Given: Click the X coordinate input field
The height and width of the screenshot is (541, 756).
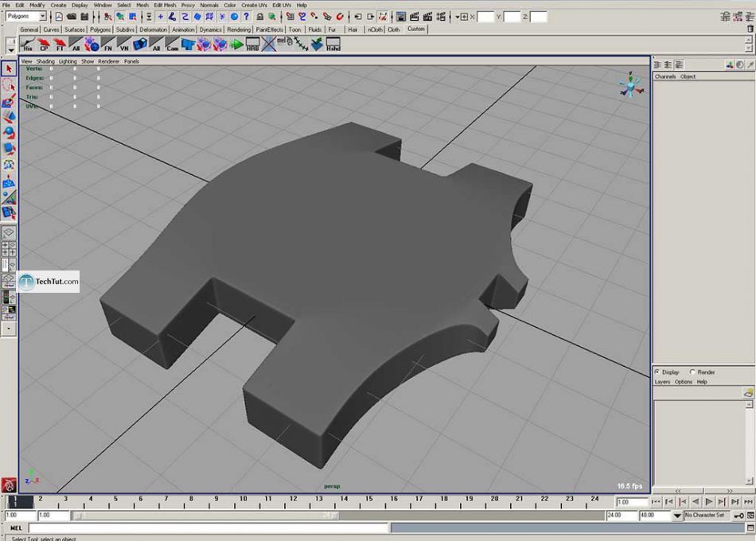Looking at the screenshot, I should pyautogui.click(x=486, y=17).
